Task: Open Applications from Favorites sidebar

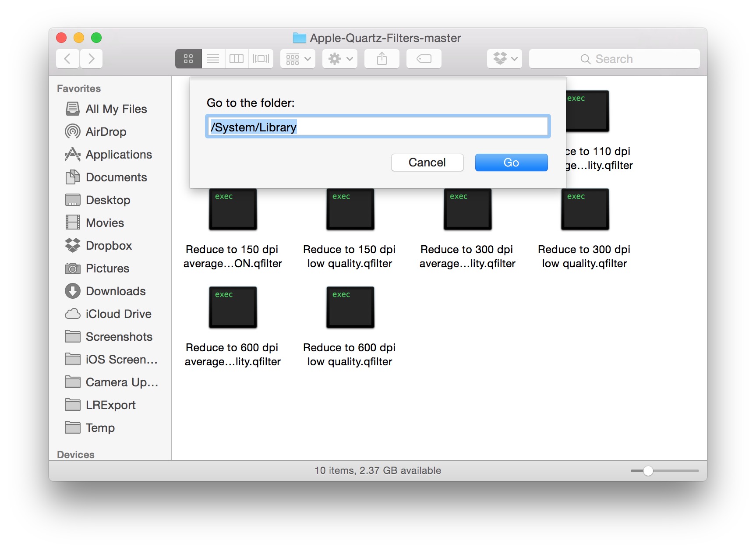Action: pyautogui.click(x=119, y=155)
